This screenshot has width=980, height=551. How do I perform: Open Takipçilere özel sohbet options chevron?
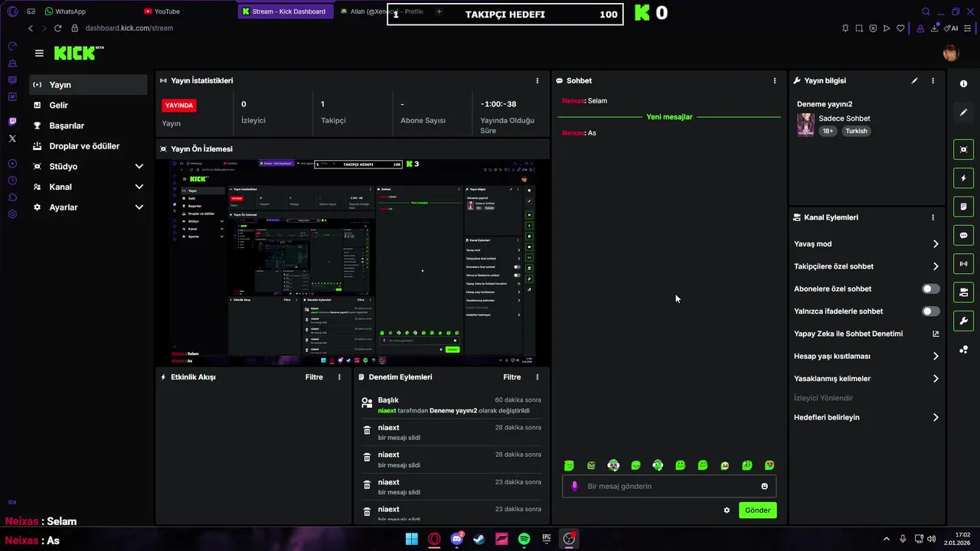coord(935,266)
